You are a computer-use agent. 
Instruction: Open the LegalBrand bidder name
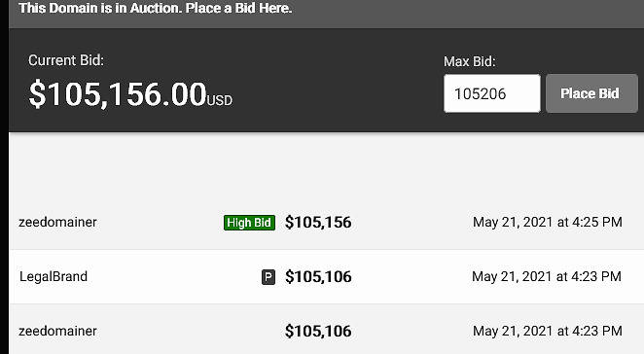54,276
